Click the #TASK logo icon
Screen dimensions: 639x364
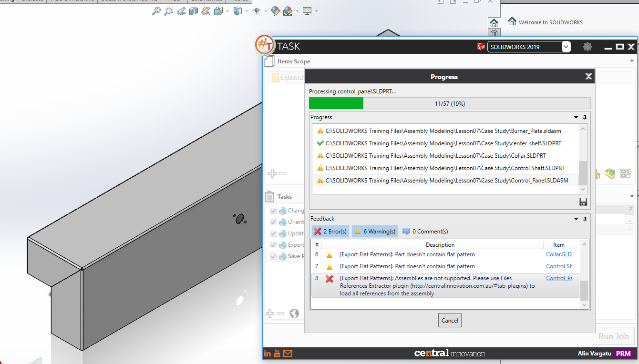pyautogui.click(x=265, y=44)
